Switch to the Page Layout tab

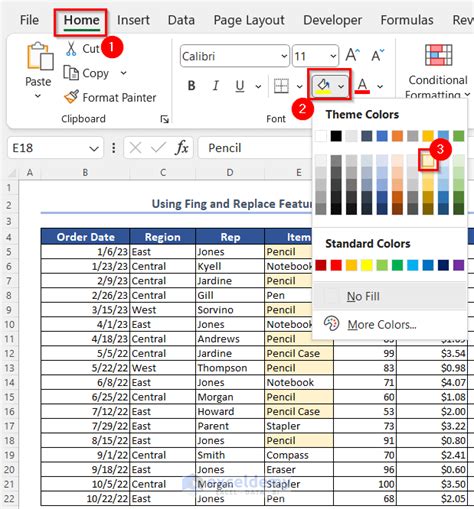pos(249,21)
